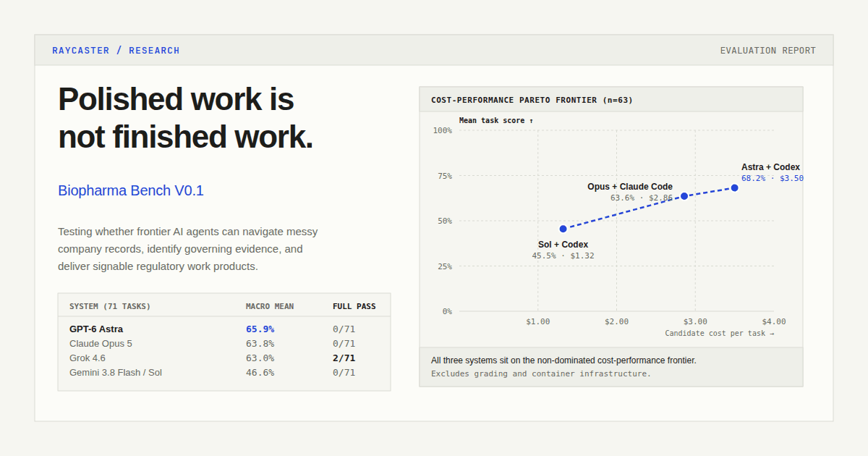The height and width of the screenshot is (456, 868).
Task: Click the Astra + Codex label
Action: (770, 167)
